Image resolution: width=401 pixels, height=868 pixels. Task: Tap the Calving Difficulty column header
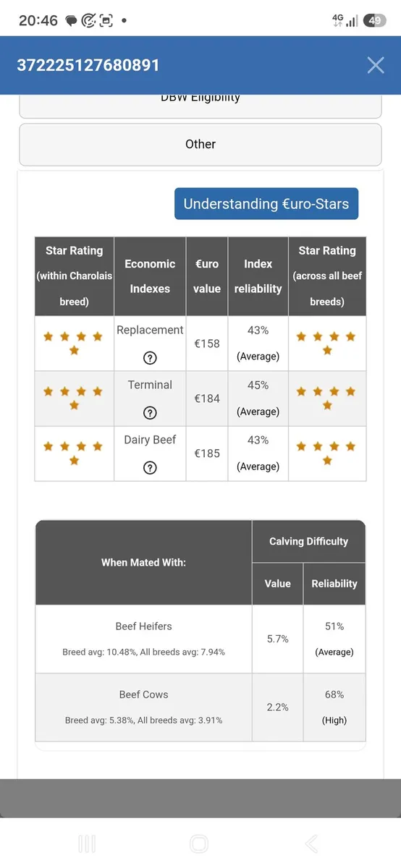click(x=308, y=541)
